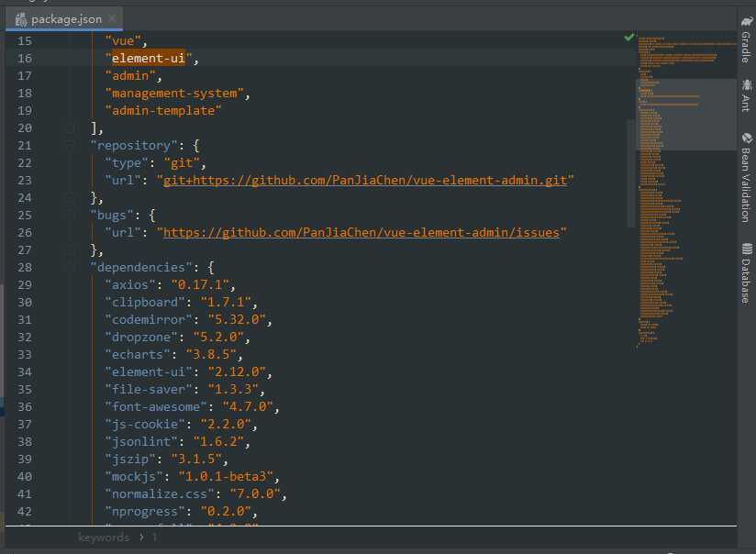Click the "font-awesome" dependency name
Screen dimensions: 756x554
click(x=156, y=407)
